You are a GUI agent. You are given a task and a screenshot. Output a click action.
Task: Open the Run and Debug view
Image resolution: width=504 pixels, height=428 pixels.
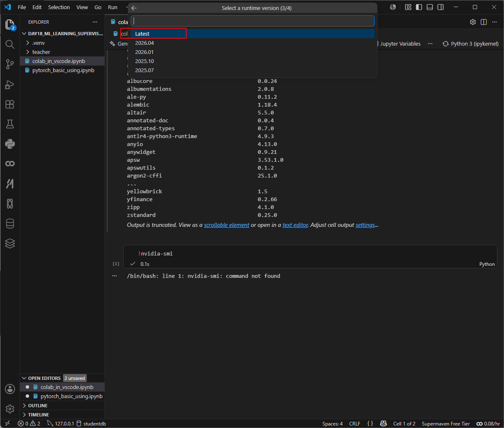(x=10, y=85)
